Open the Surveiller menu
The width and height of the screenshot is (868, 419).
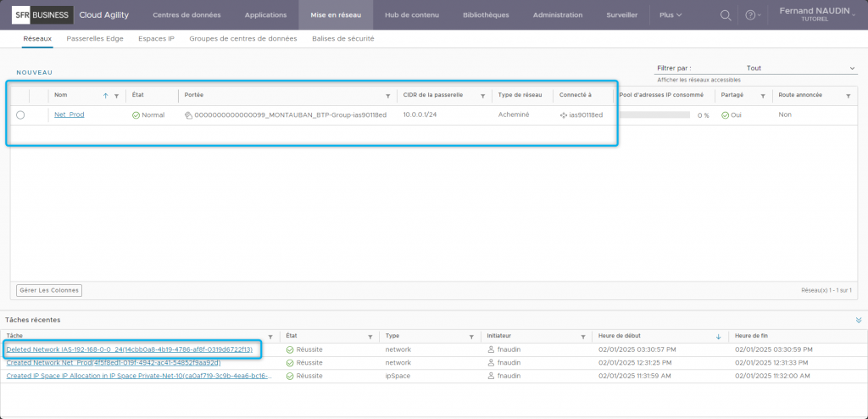621,15
